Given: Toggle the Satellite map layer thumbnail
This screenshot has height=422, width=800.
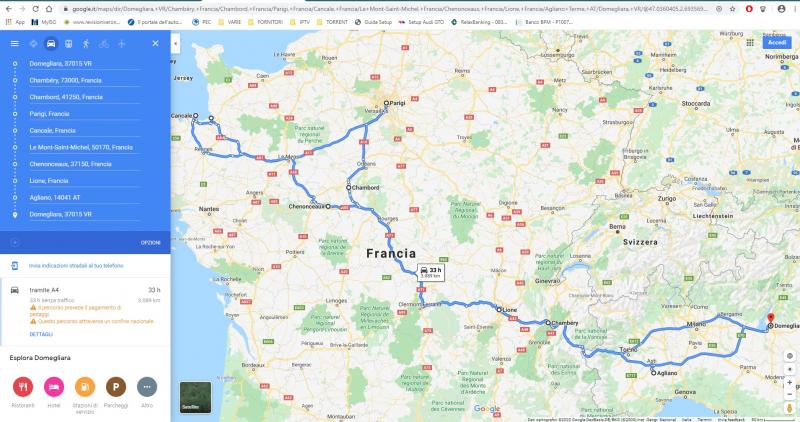Looking at the screenshot, I should pos(195,397).
